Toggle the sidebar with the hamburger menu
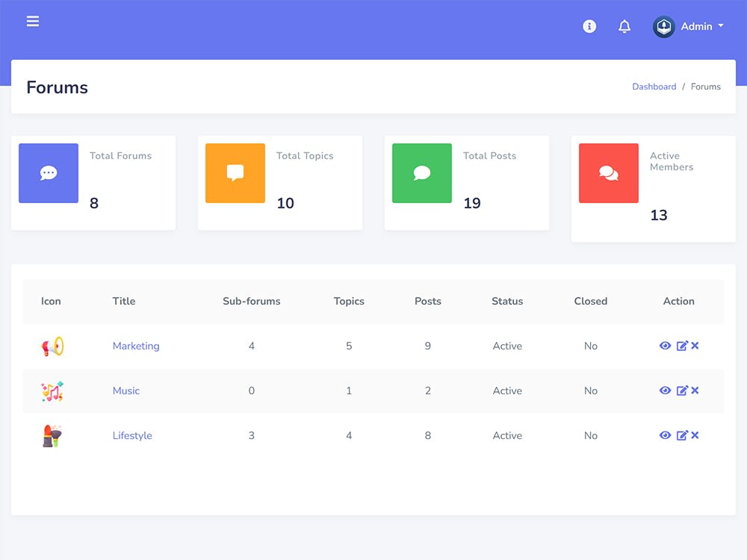Viewport: 747px width, 560px height. (x=33, y=21)
